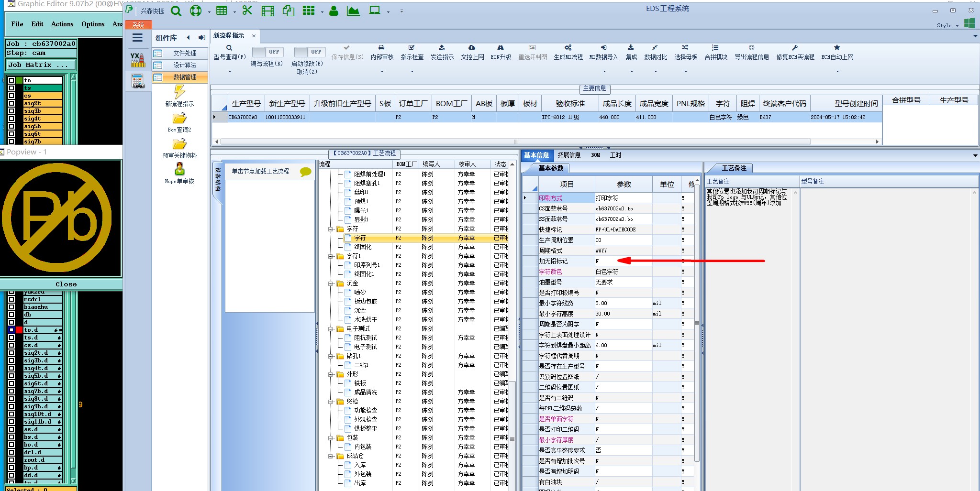Check the box beside layer sig2t
Viewport: 980px width, 491px height.
coord(11,103)
